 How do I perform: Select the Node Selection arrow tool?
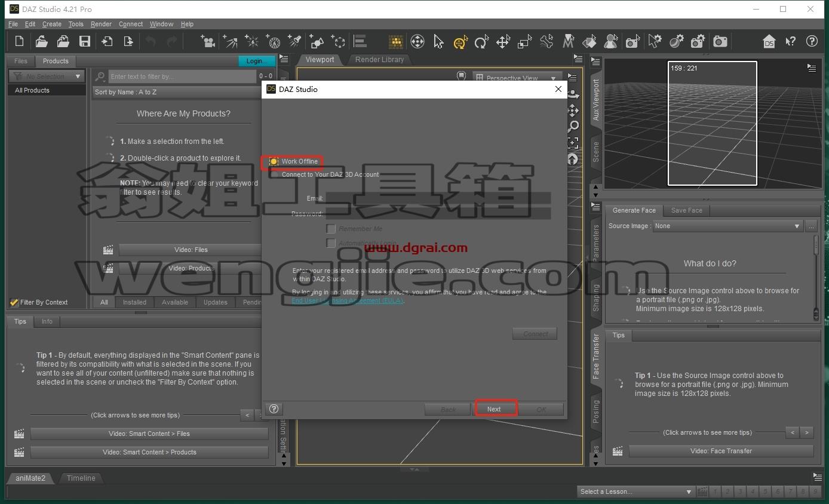439,41
